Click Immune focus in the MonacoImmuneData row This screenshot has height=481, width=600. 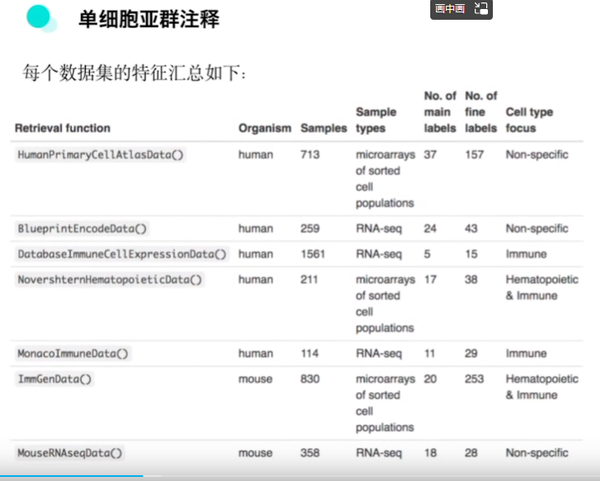(526, 353)
